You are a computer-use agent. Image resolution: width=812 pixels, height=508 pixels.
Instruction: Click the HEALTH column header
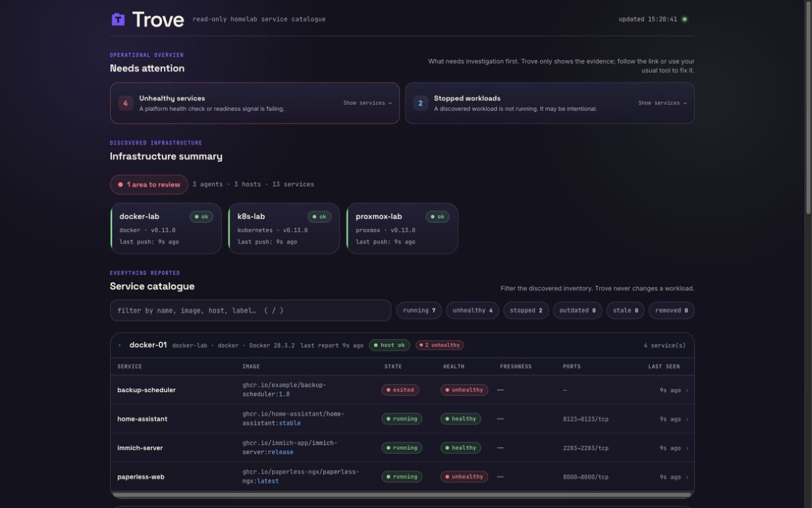[454, 367]
